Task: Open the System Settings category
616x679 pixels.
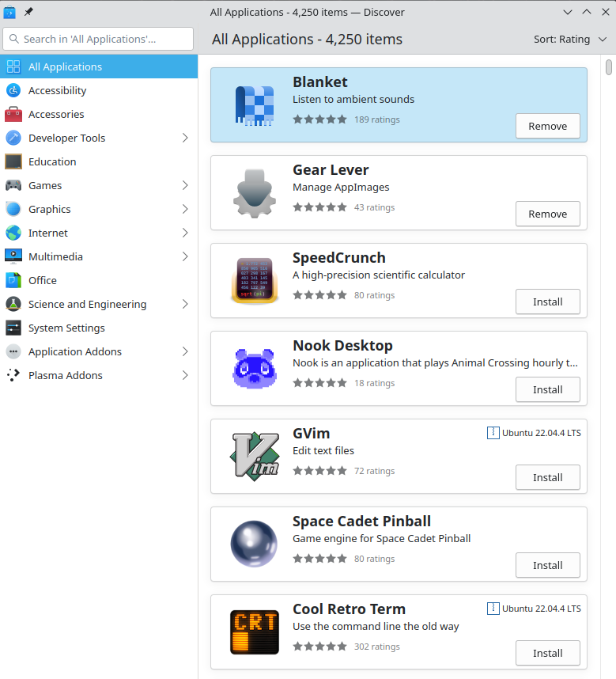Action: click(99, 328)
